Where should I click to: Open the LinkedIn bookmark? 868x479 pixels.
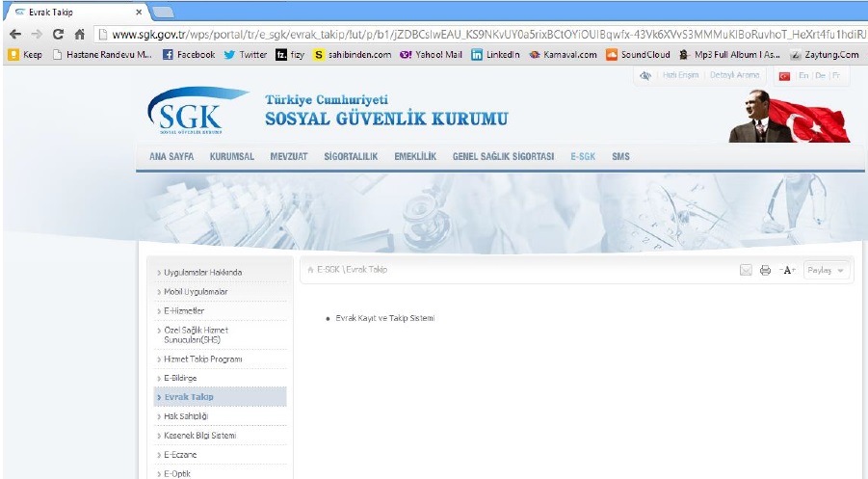coord(495,54)
